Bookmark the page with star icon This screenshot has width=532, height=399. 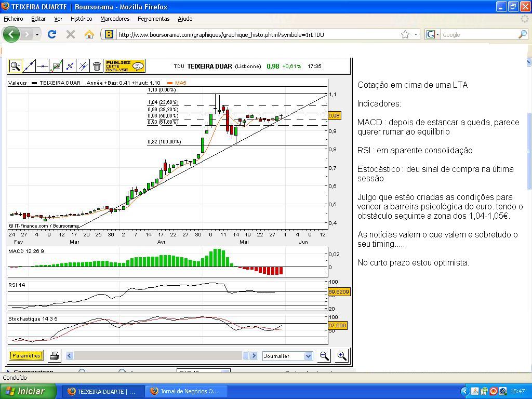coord(405,35)
